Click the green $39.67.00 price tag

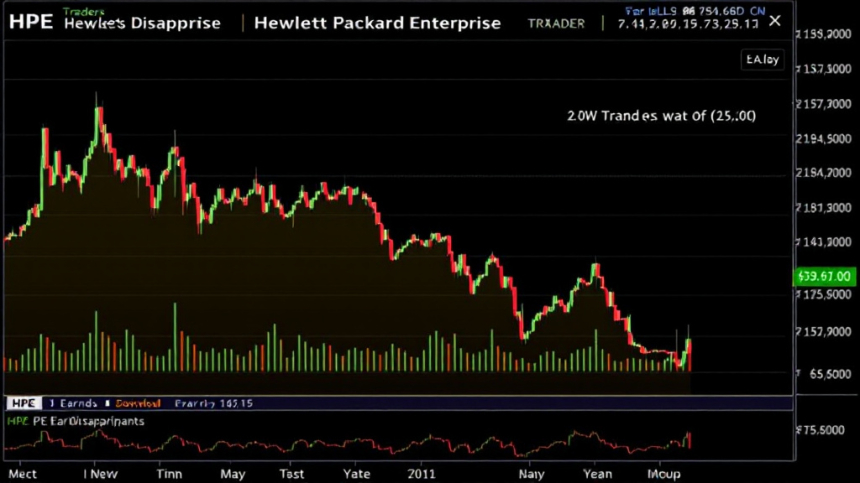tap(824, 276)
